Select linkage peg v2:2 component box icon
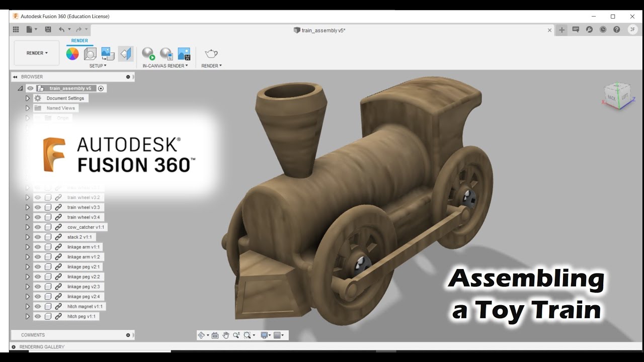Viewport: 644px width, 362px height. (x=48, y=277)
